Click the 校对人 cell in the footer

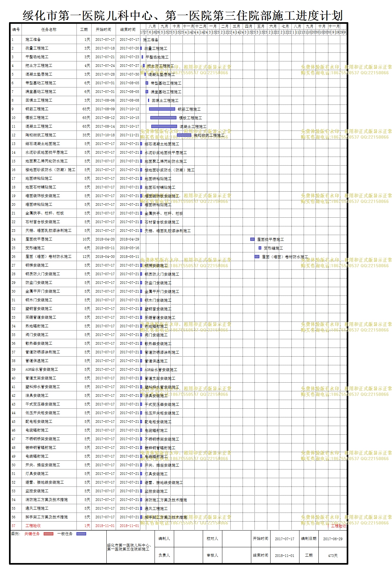click(212, 539)
